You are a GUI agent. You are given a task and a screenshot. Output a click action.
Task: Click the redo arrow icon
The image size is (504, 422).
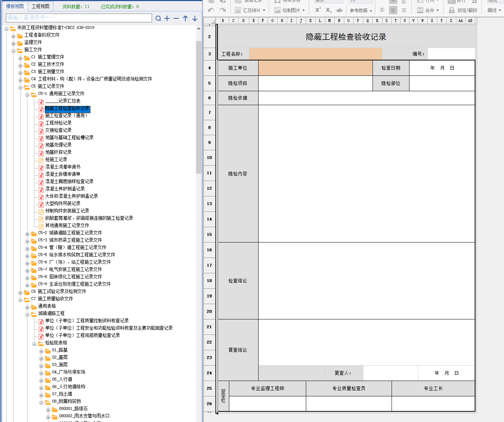pyautogui.click(x=223, y=10)
